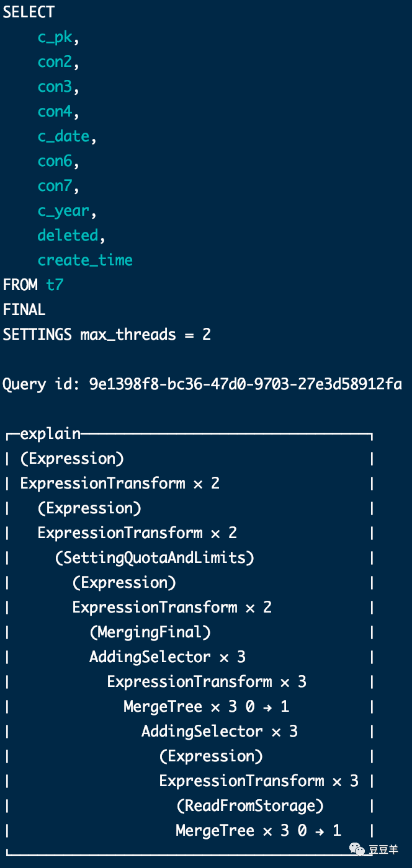Select the create_time column name
This screenshot has width=412, height=868.
pyautogui.click(x=85, y=260)
